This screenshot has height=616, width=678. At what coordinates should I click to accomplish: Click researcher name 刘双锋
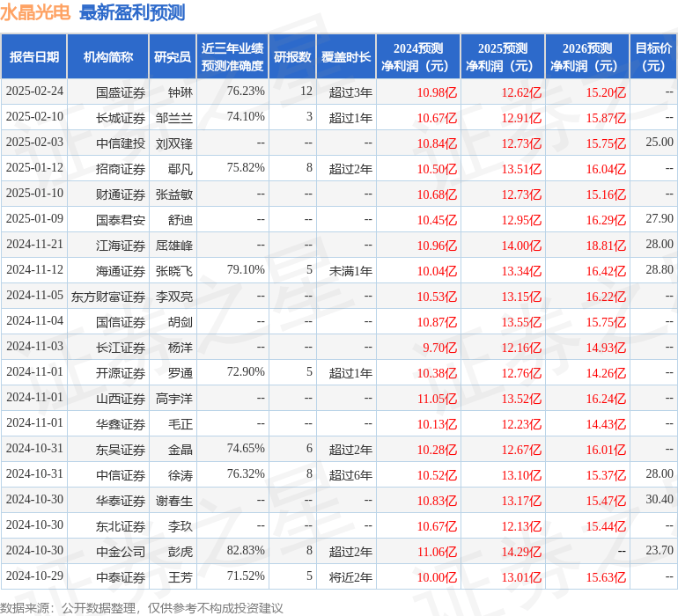(174, 143)
